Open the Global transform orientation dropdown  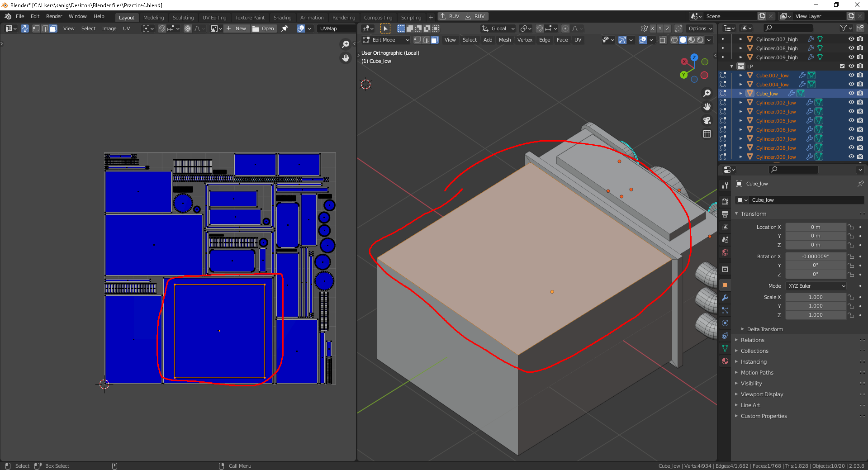(x=498, y=28)
